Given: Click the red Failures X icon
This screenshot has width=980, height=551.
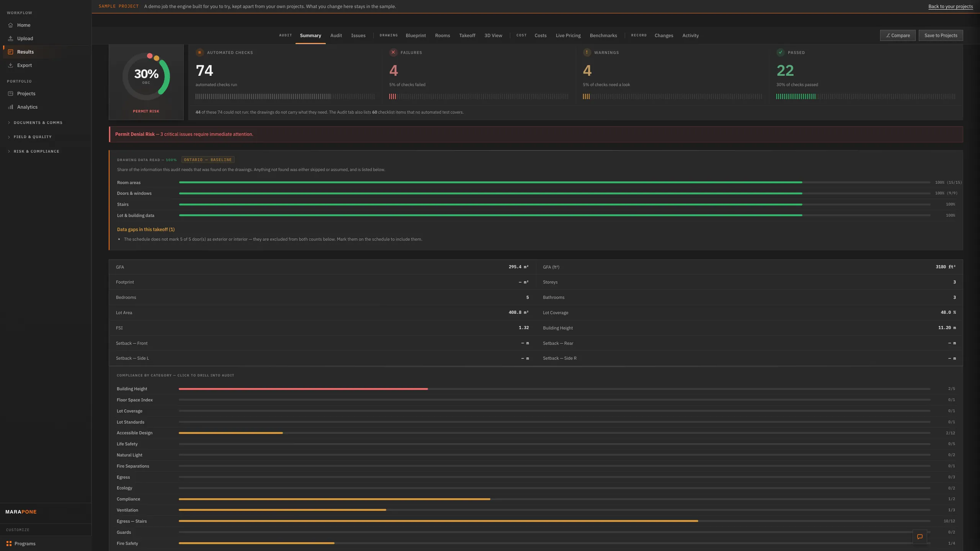Looking at the screenshot, I should pos(393,52).
